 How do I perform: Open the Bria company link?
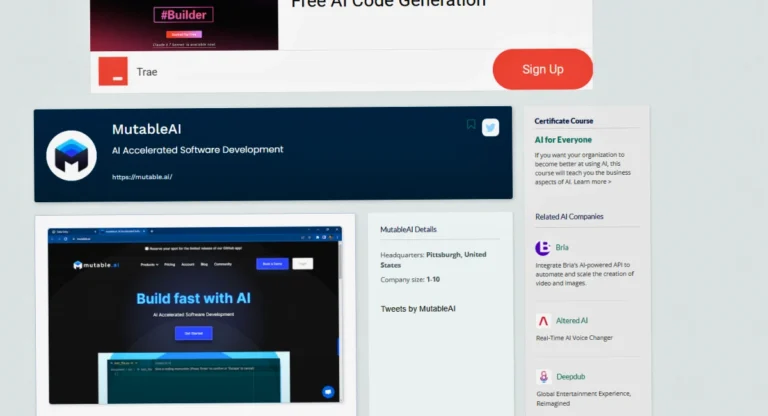click(562, 247)
